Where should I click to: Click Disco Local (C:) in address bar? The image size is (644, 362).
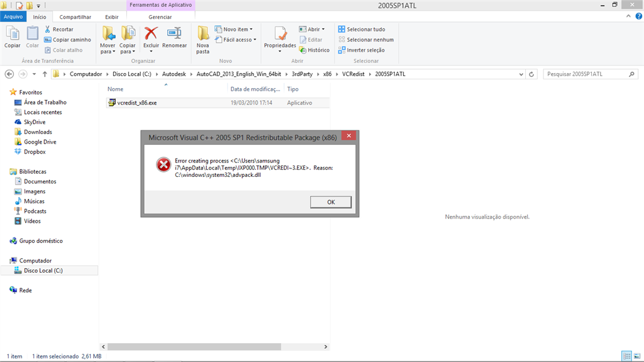pyautogui.click(x=132, y=74)
